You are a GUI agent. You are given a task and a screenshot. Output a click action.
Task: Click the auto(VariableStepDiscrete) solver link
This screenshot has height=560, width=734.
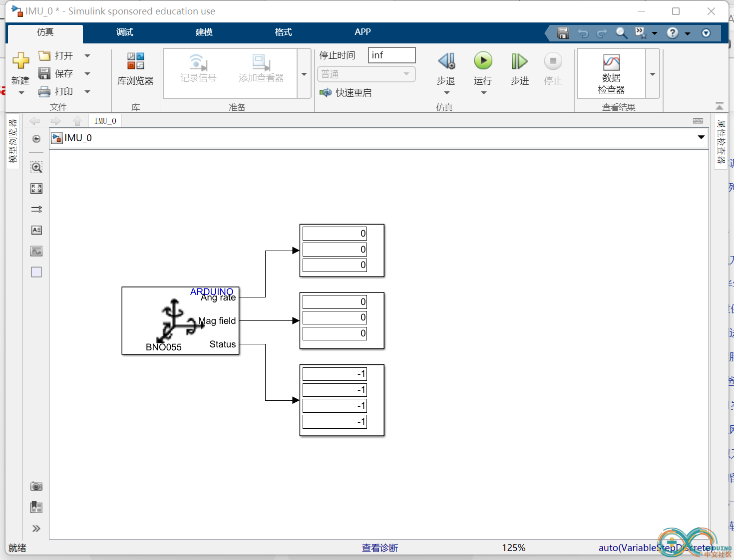[656, 548]
